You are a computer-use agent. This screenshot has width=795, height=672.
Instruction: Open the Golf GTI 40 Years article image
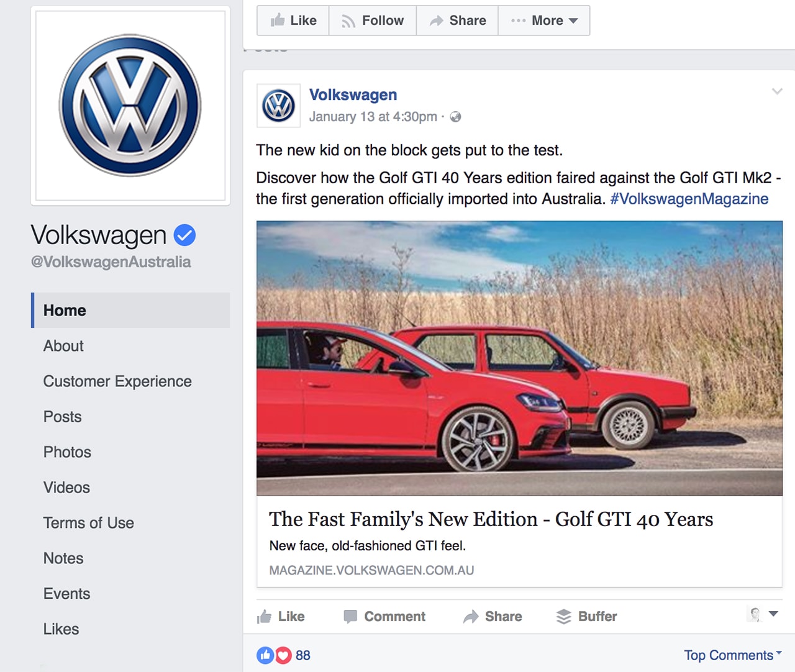(519, 358)
